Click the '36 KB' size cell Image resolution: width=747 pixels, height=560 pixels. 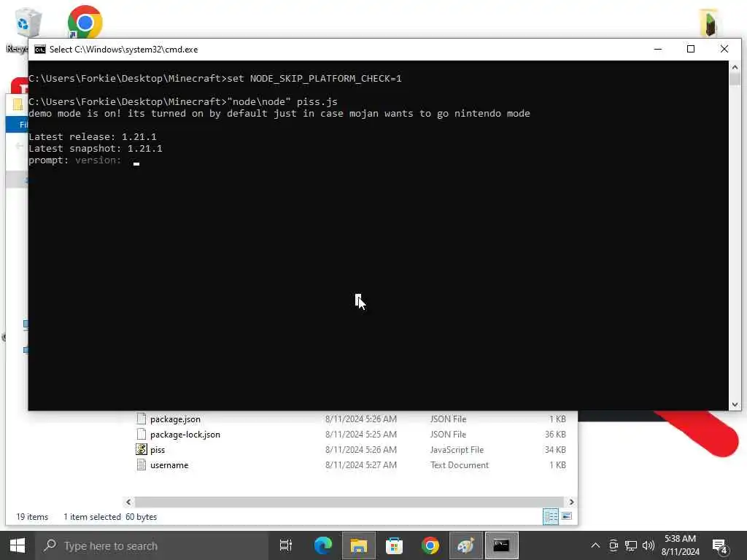[x=555, y=435]
